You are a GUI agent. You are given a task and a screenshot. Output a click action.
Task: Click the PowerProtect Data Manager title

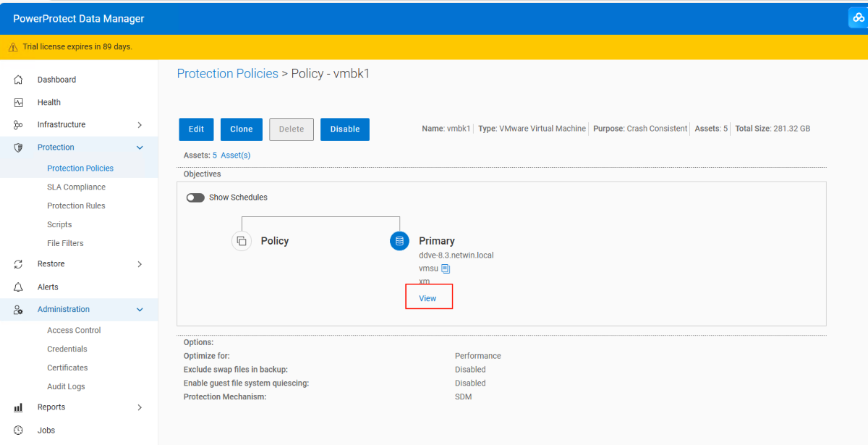(x=79, y=19)
